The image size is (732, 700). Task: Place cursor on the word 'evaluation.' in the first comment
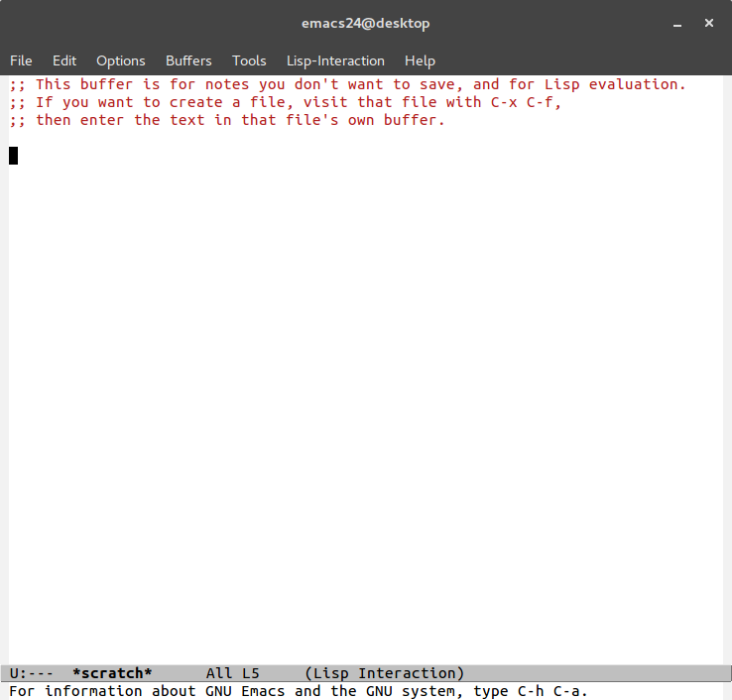click(x=637, y=84)
